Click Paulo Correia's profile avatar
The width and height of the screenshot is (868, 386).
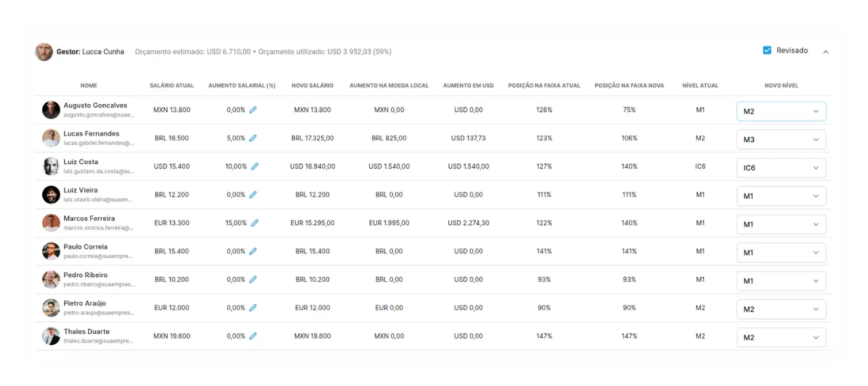(x=51, y=252)
